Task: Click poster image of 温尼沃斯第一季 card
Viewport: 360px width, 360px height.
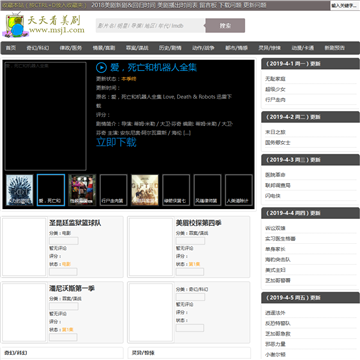Action: 24,312
